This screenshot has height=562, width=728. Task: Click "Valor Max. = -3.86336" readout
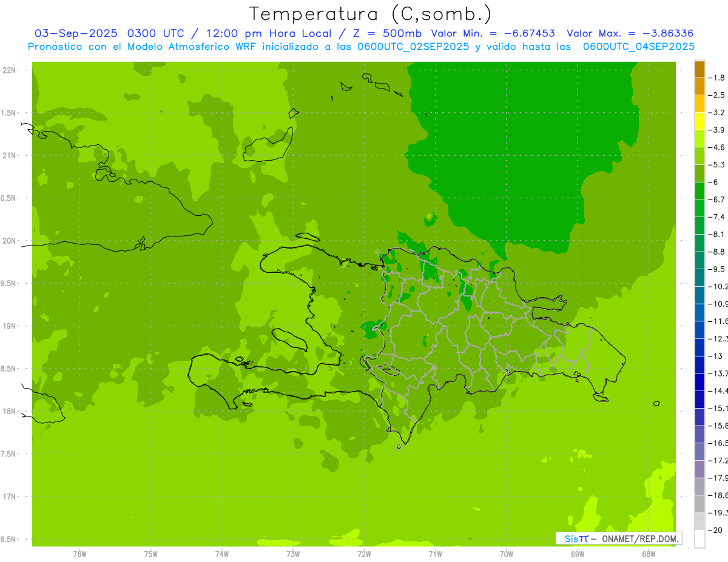(630, 33)
